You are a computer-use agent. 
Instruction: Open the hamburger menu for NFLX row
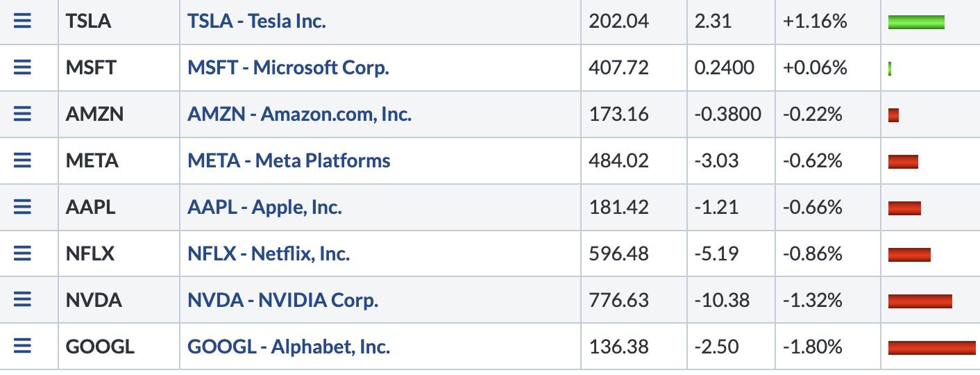tap(23, 253)
